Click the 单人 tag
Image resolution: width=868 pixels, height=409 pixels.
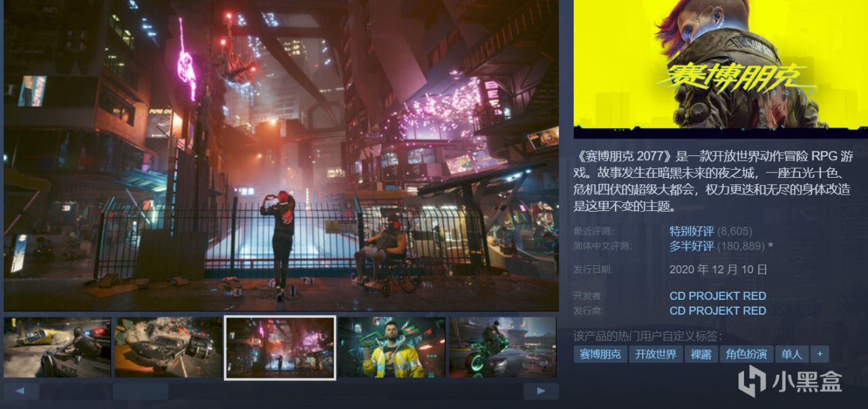pos(791,354)
